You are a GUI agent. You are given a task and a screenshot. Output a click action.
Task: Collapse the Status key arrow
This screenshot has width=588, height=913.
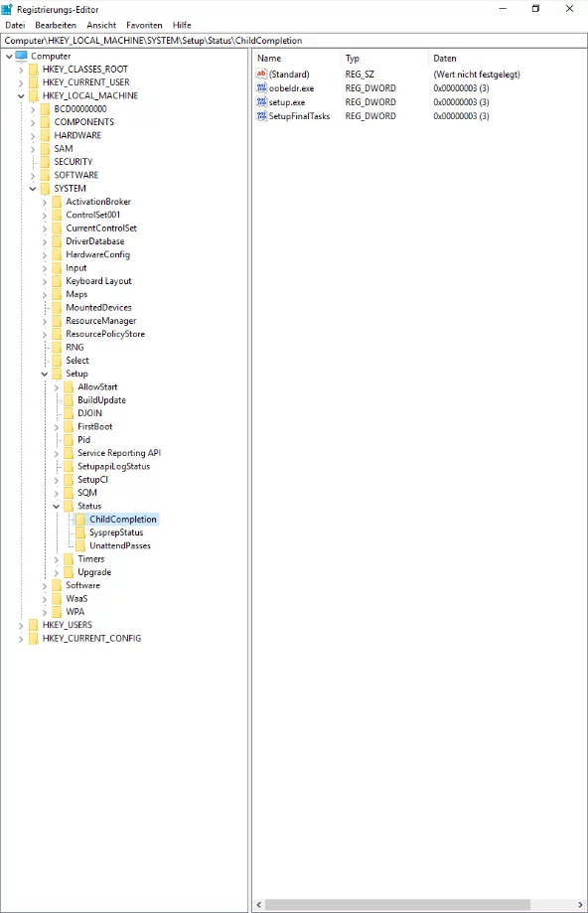tap(57, 507)
